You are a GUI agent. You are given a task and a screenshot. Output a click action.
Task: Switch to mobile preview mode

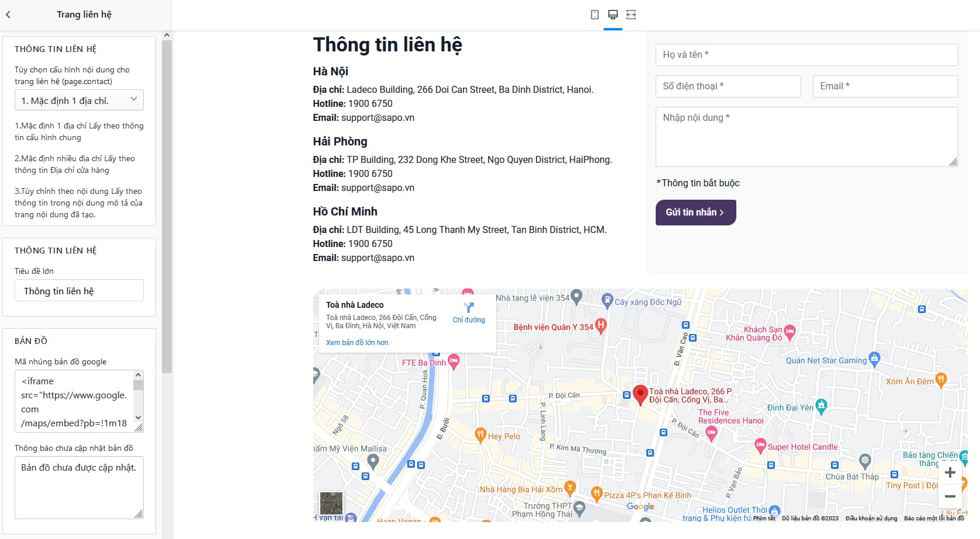click(595, 15)
